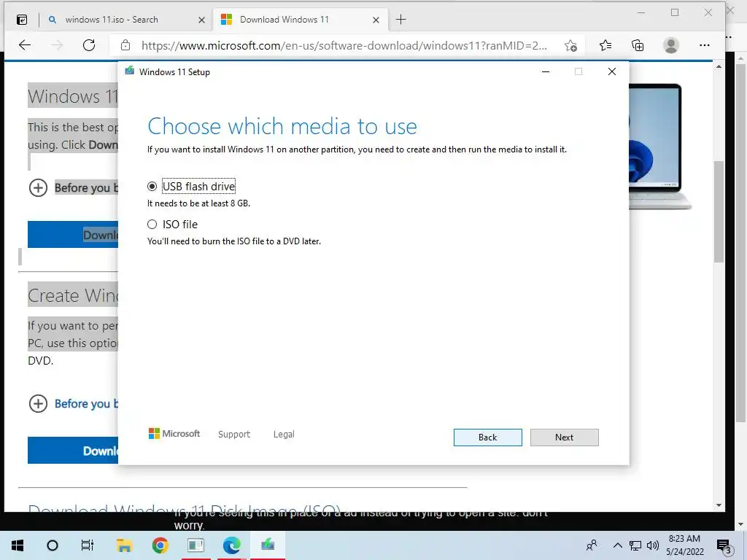
Task: Click the Edge page vertical scrollbar thumb
Action: pos(719,211)
